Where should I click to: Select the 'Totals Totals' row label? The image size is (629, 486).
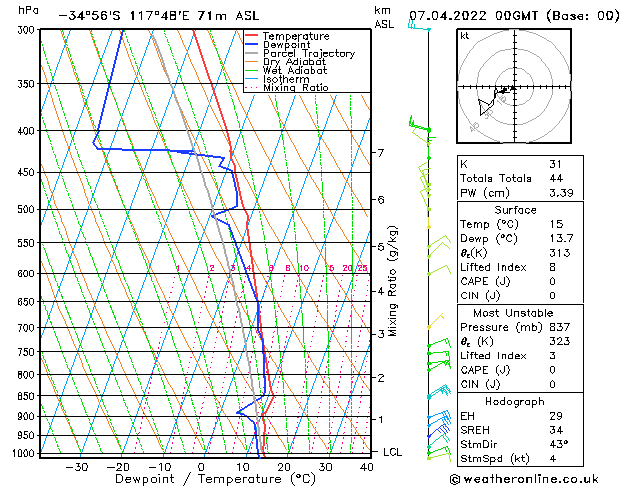496,178
